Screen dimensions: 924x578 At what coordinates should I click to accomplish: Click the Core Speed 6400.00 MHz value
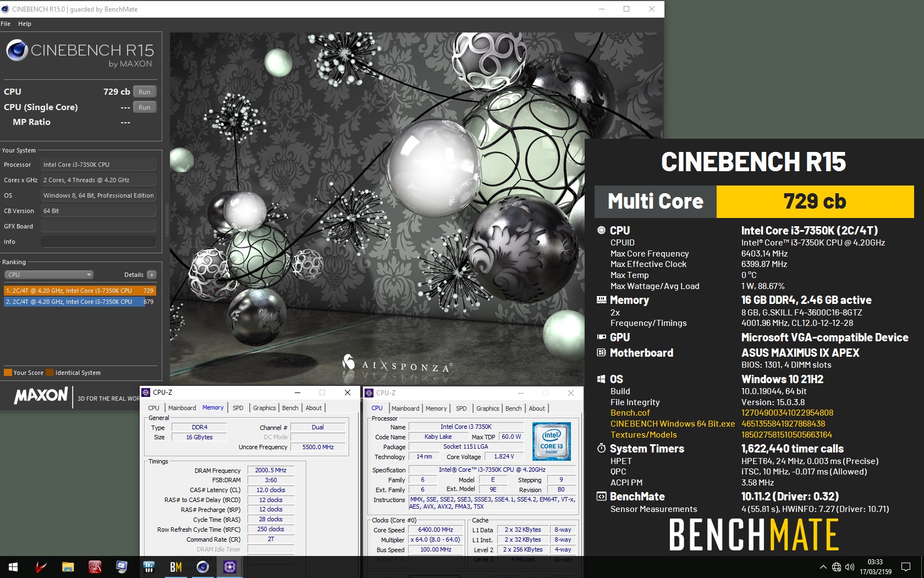pyautogui.click(x=436, y=530)
